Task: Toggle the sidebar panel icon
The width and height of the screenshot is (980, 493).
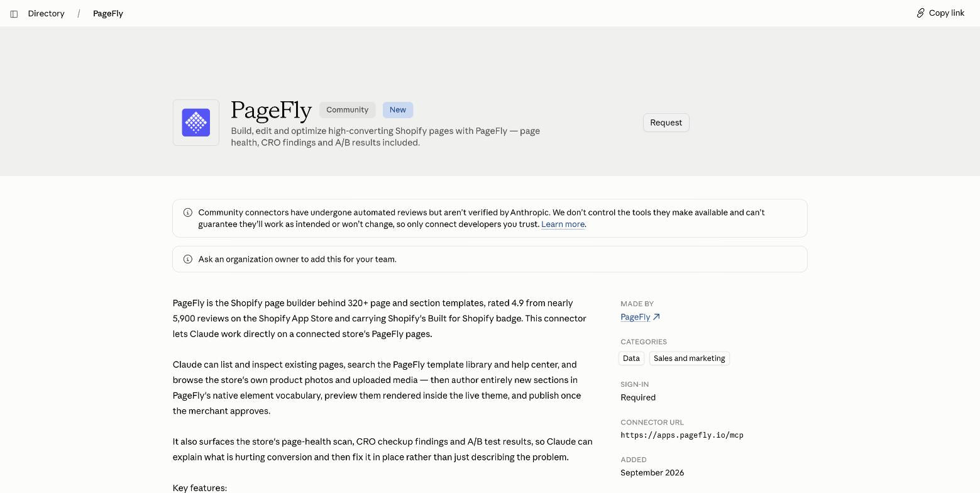Action: 14,14
